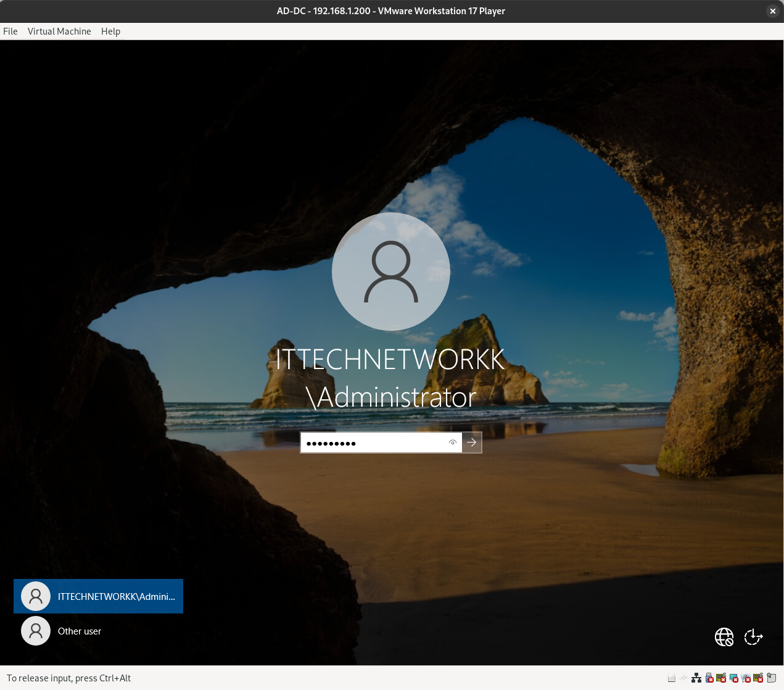
Task: Submit the password with the arrow button
Action: pos(472,443)
